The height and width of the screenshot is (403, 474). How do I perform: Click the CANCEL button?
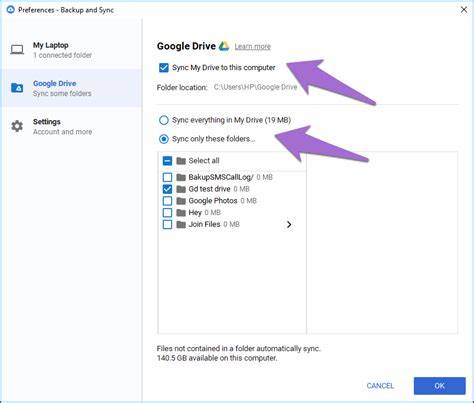pyautogui.click(x=380, y=386)
